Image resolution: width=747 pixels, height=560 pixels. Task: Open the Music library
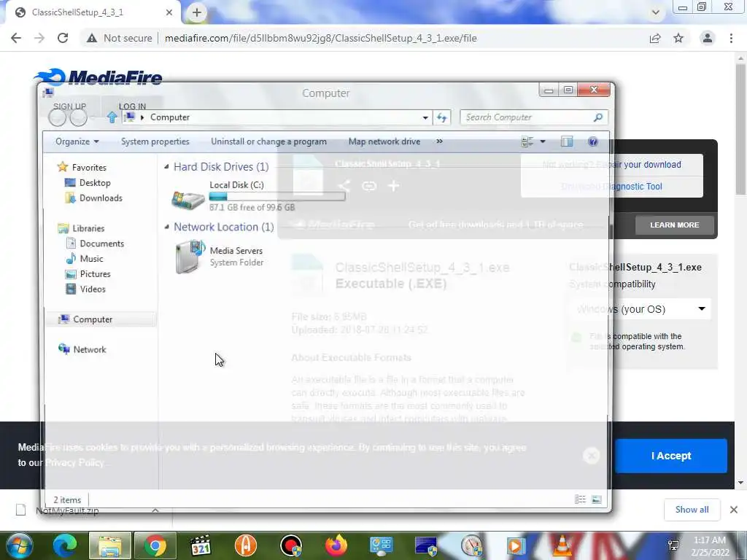pyautogui.click(x=91, y=259)
